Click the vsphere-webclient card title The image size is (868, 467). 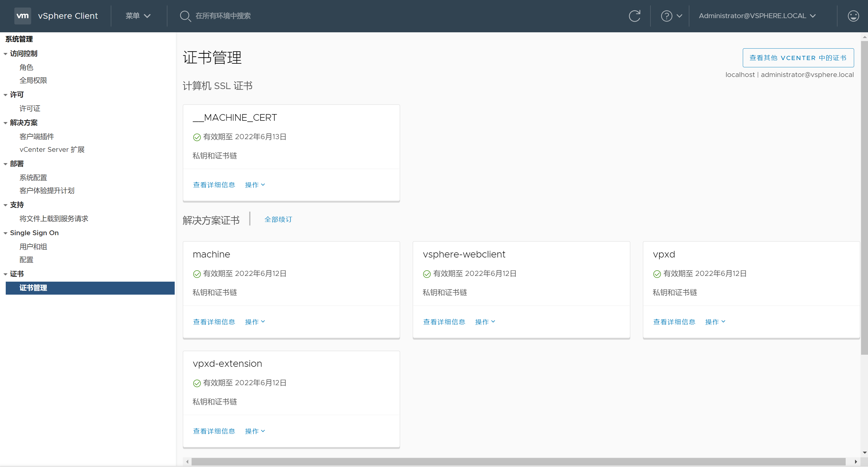click(464, 254)
